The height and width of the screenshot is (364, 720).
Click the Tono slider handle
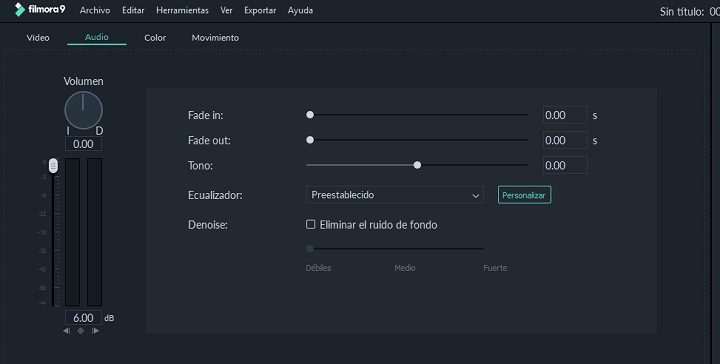tap(417, 165)
